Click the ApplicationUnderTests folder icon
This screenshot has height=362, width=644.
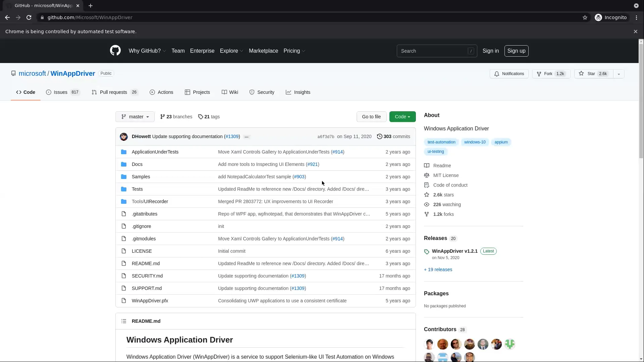124,152
